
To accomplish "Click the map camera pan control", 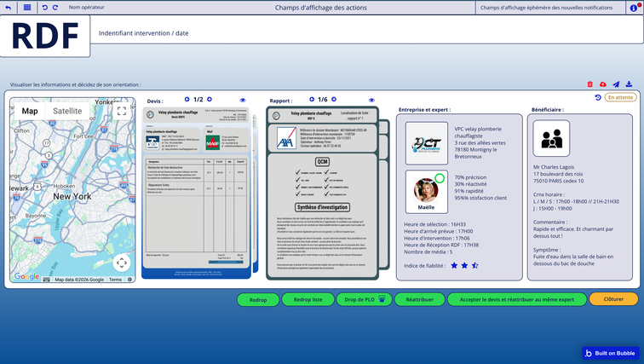I will pos(122,263).
